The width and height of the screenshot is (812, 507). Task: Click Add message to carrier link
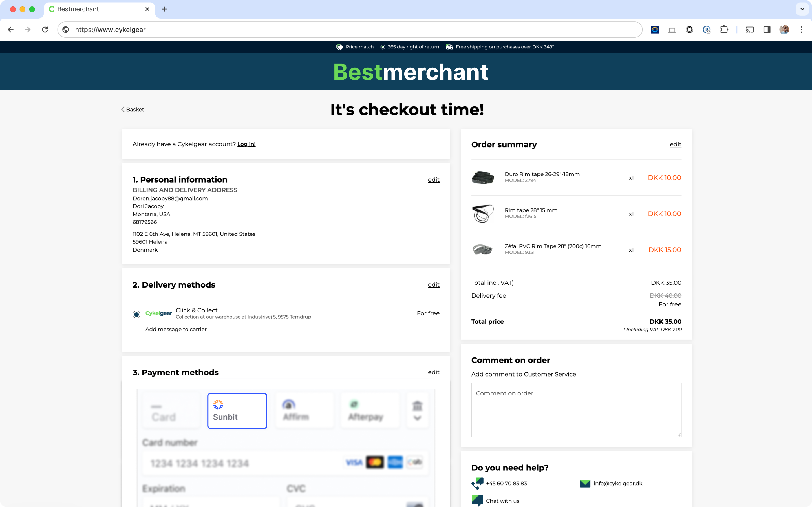[176, 329]
